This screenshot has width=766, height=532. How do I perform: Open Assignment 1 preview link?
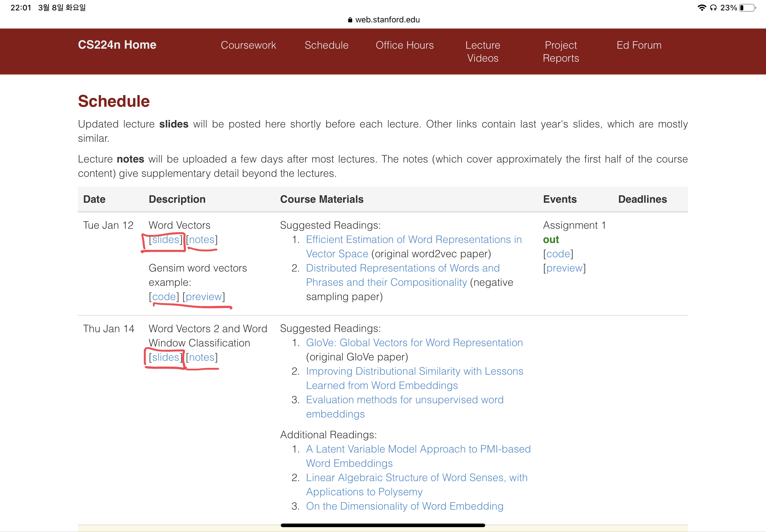pos(564,268)
